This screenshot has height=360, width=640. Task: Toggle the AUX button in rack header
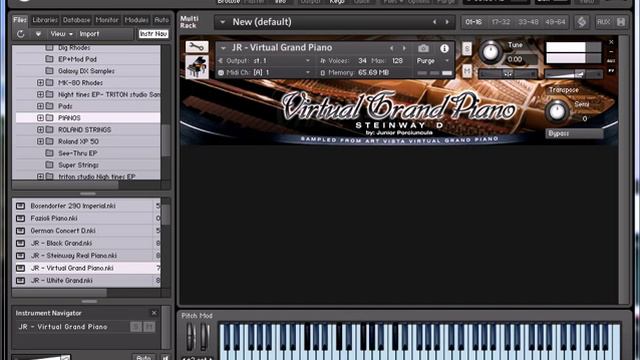coord(603,22)
